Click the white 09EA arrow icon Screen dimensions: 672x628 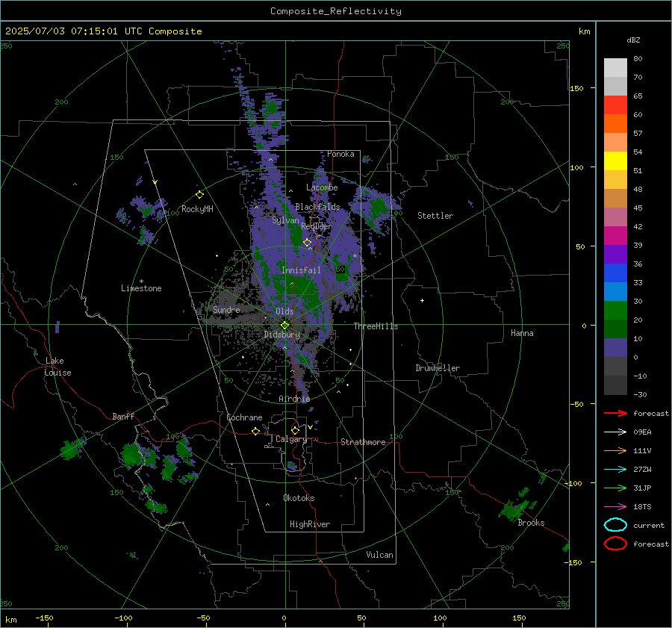615,432
